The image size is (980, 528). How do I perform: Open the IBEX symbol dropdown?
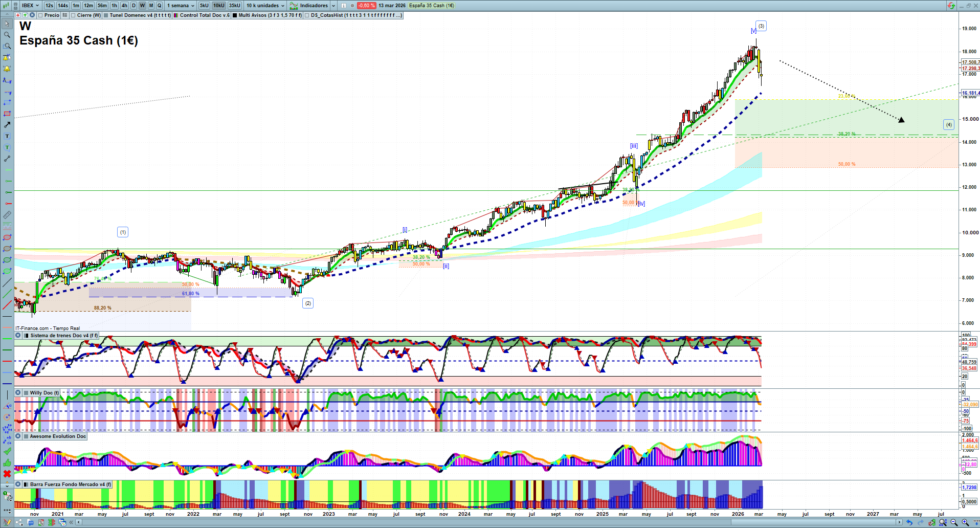(30, 6)
